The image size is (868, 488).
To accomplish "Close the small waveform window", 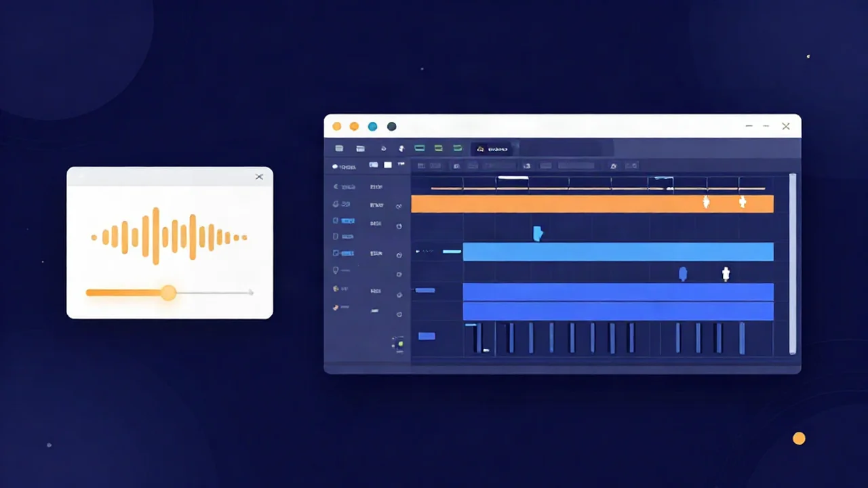I will point(259,177).
